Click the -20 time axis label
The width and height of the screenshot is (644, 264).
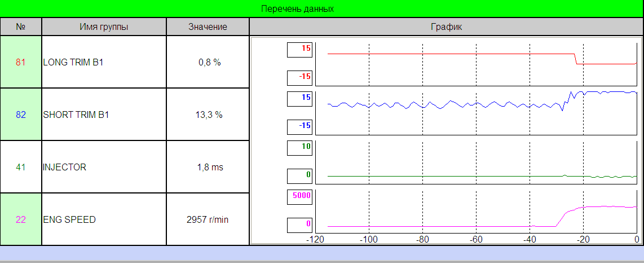tap(583, 239)
